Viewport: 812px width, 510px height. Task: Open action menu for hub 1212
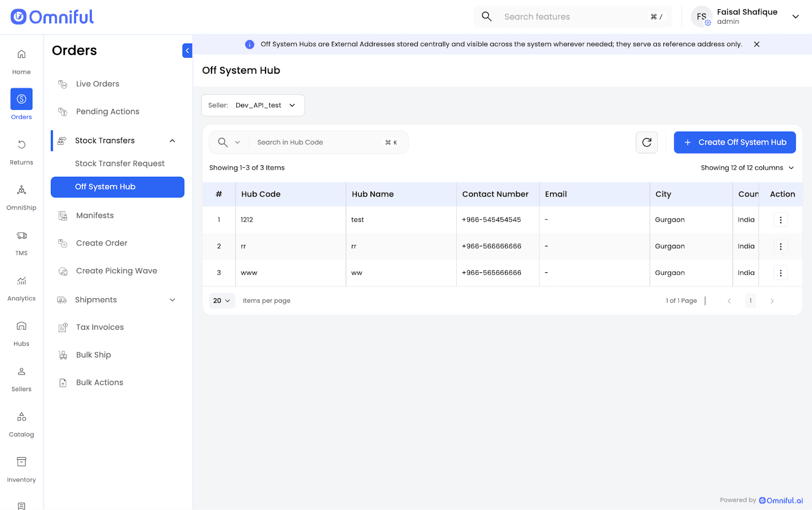tap(780, 220)
